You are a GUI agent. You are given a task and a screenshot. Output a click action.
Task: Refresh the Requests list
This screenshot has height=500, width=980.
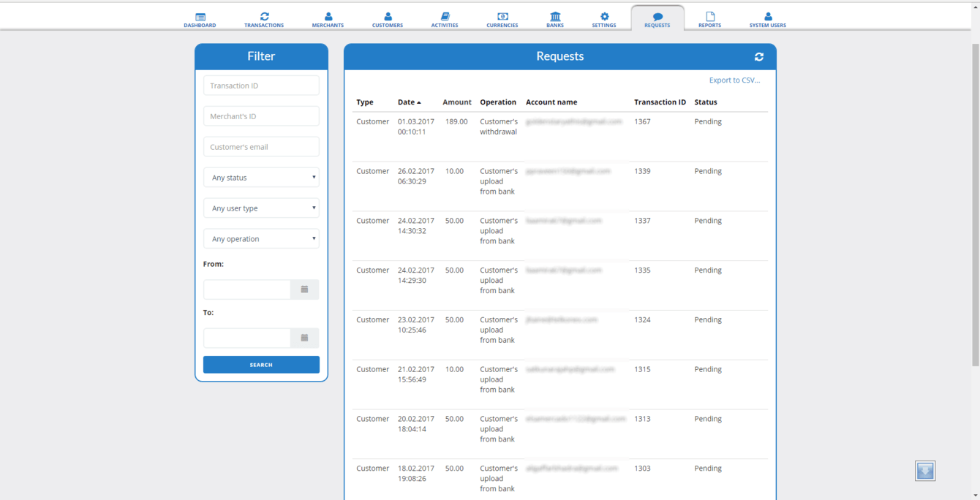[759, 57]
